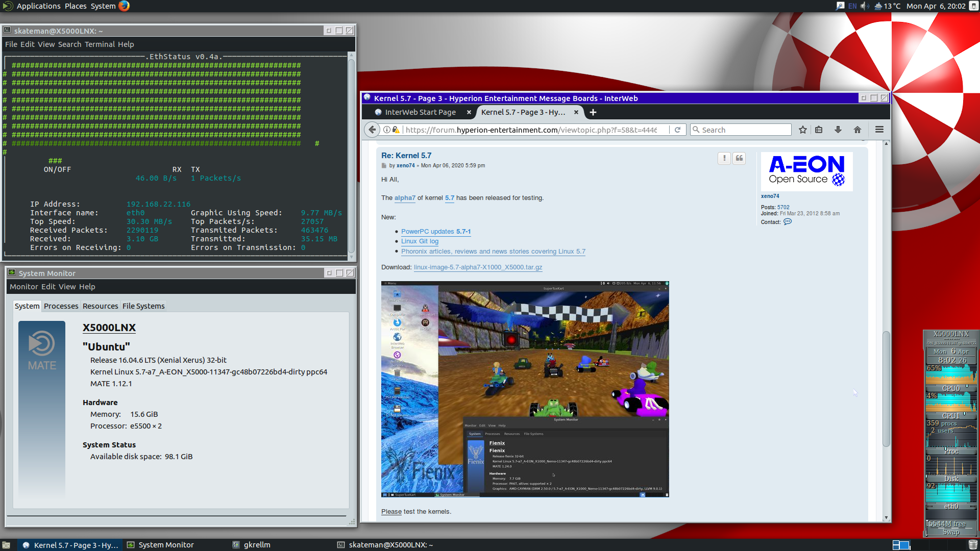Open the Re: Kernel 5.7 post title
The width and height of the screenshot is (980, 551).
tap(406, 156)
